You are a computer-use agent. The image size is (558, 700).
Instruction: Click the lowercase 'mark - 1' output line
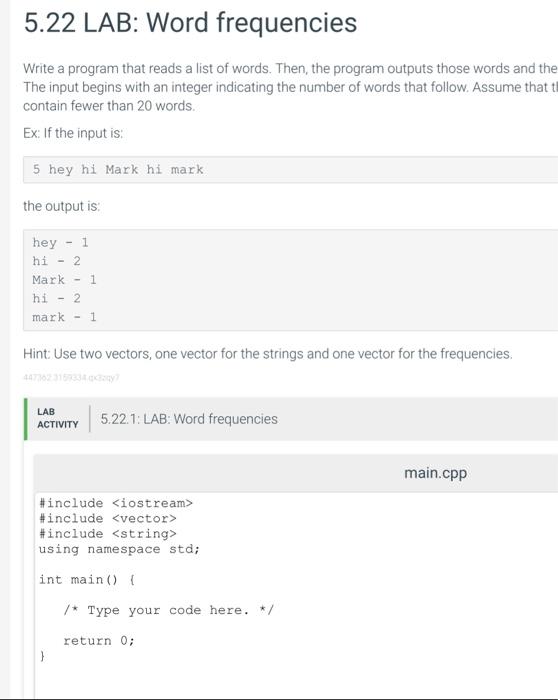tap(64, 317)
